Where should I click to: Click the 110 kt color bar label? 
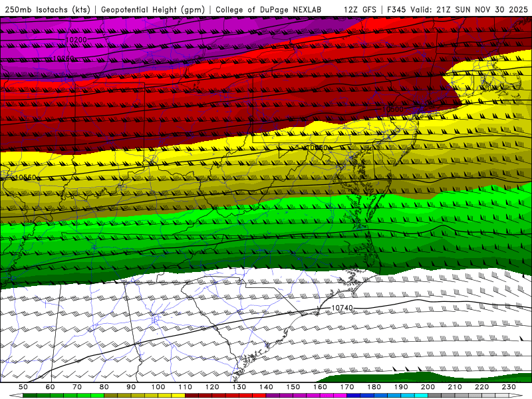(185, 387)
